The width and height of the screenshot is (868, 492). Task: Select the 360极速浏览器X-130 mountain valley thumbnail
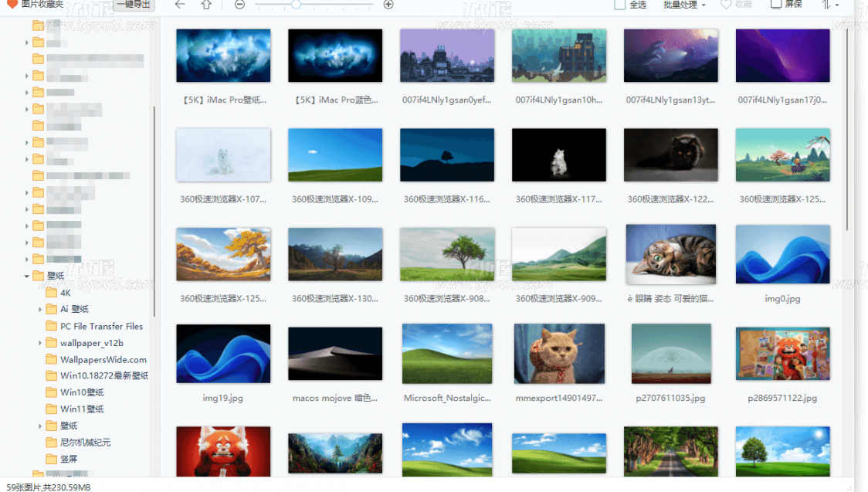(x=335, y=254)
